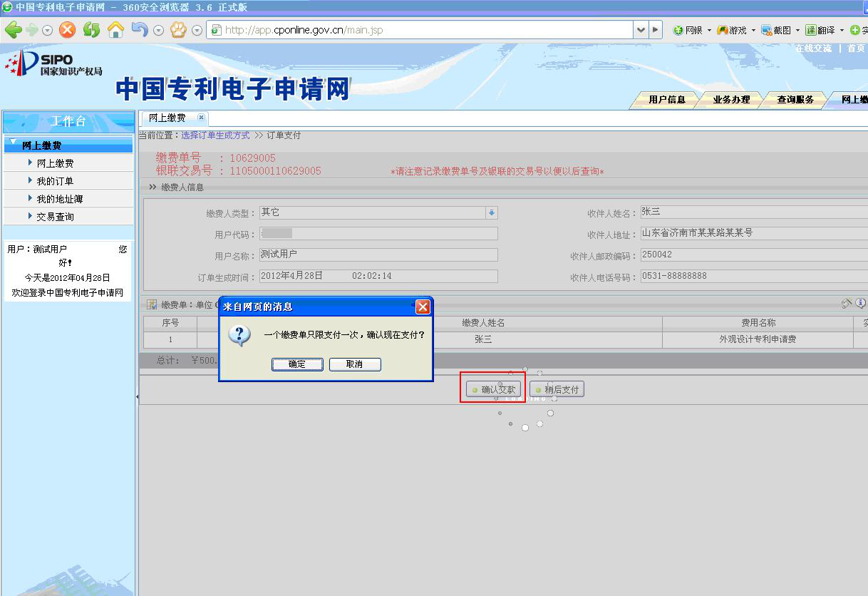Viewport: 868px width, 596px height.
Task: Open the 缴费人类型 dropdown arrow
Action: 491,212
